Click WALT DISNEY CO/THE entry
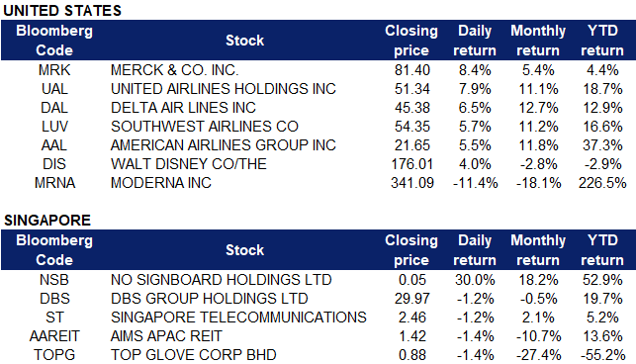Image resolution: width=636 pixels, height=364 pixels. click(189, 164)
